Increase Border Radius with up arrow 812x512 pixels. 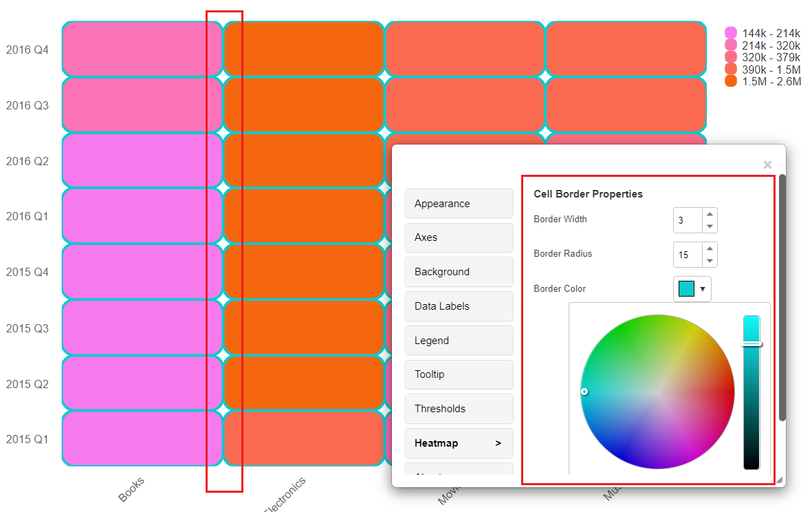tap(710, 248)
